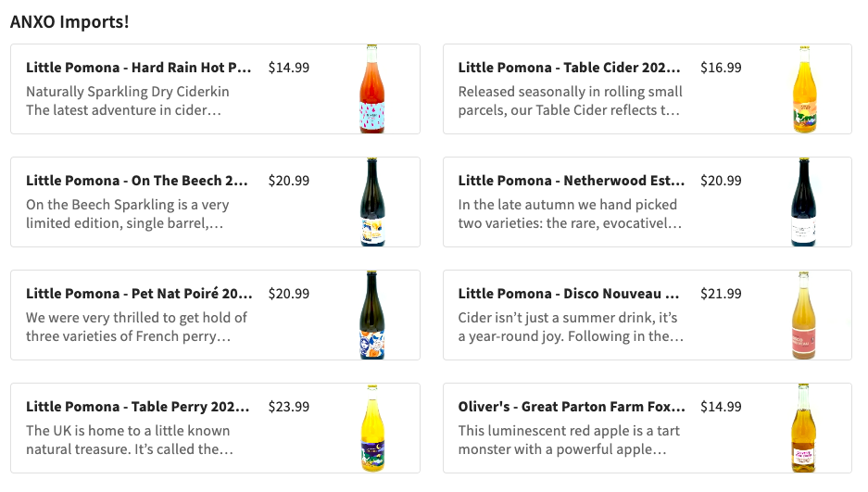868x492 pixels.
Task: Click the $23.99 price on Table Perry
Action: (289, 407)
